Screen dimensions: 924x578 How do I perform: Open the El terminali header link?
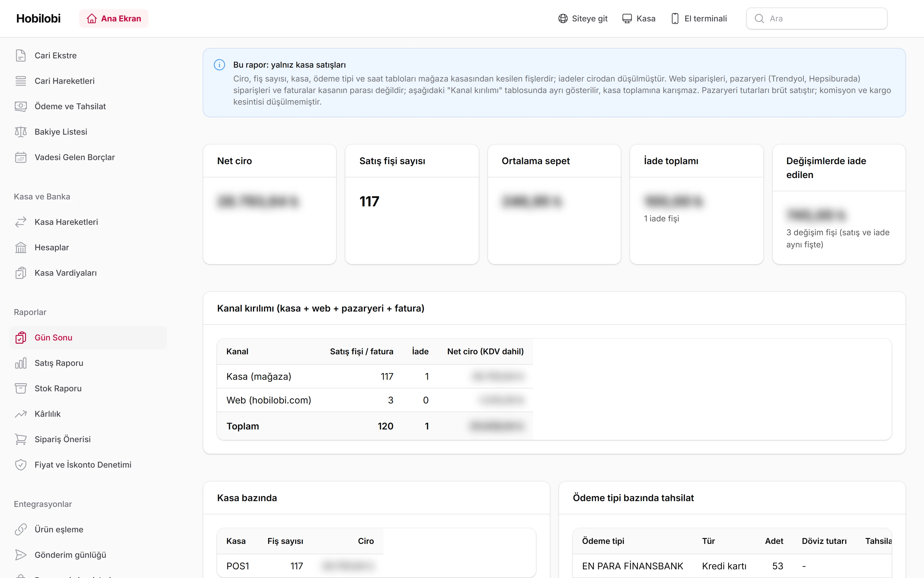[699, 18]
